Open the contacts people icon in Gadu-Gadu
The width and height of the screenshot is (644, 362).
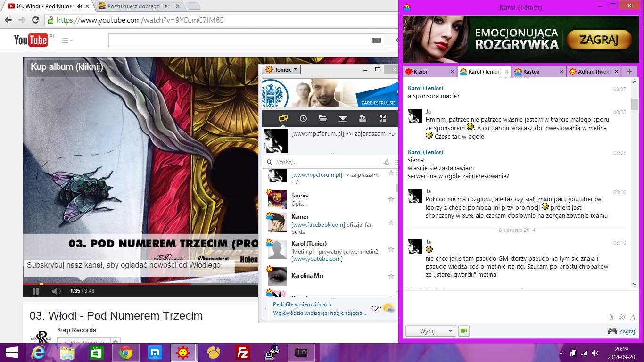(363, 118)
